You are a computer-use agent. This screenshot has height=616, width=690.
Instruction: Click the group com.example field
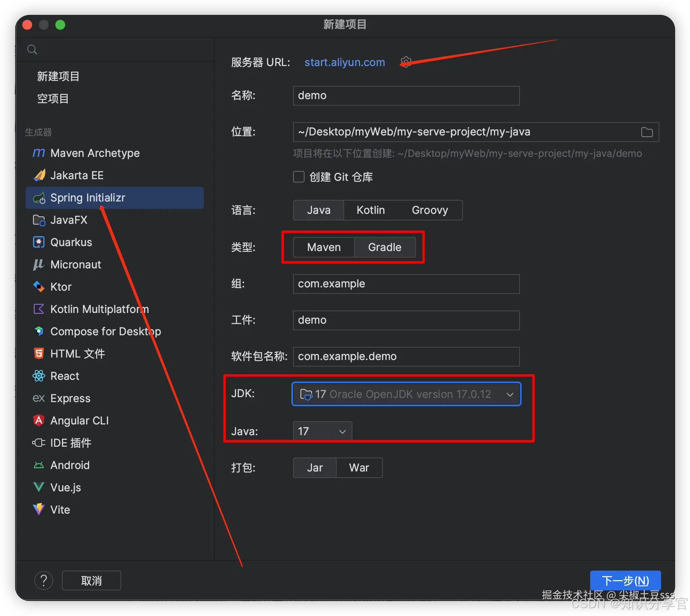click(x=406, y=284)
